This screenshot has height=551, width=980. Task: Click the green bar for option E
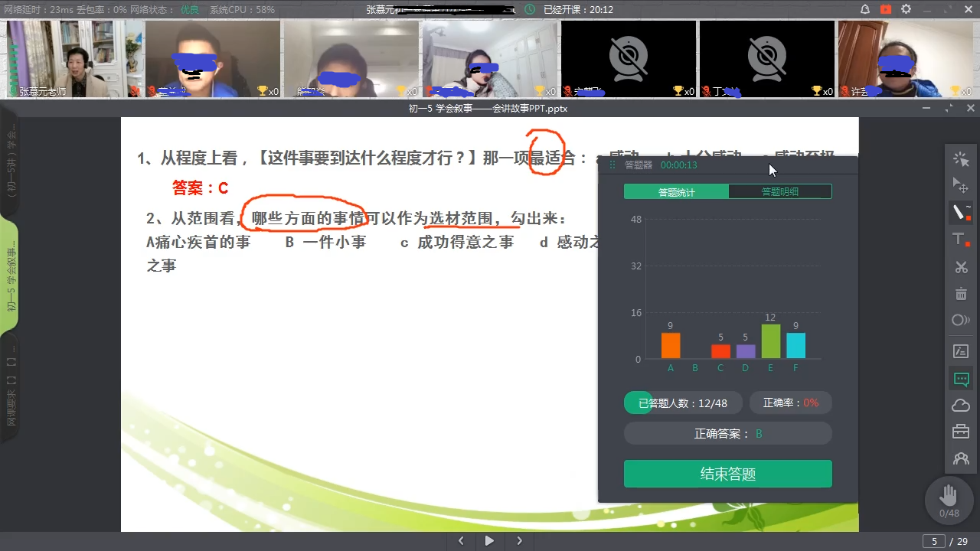(771, 341)
